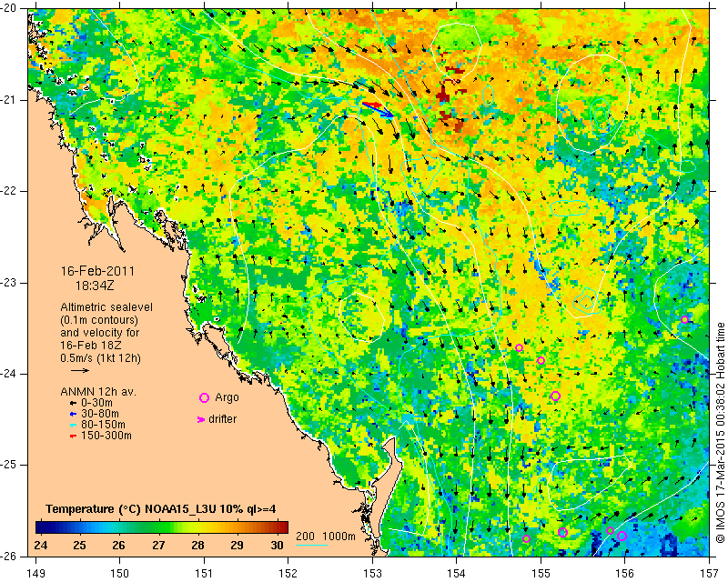
Task: Click the large Argo float marker near 156.0E, 25.8S
Action: 622,536
